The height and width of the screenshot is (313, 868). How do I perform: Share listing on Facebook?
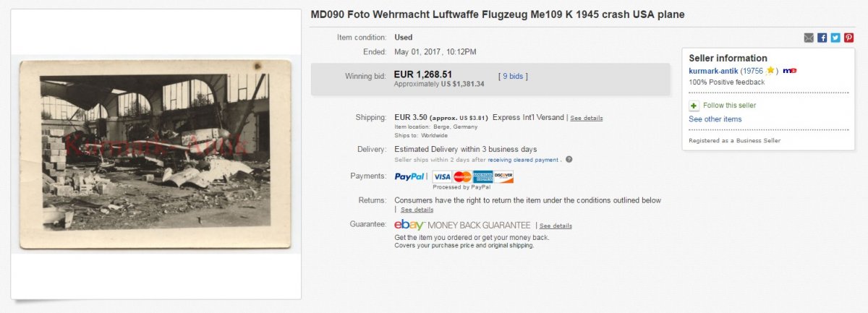pyautogui.click(x=822, y=38)
